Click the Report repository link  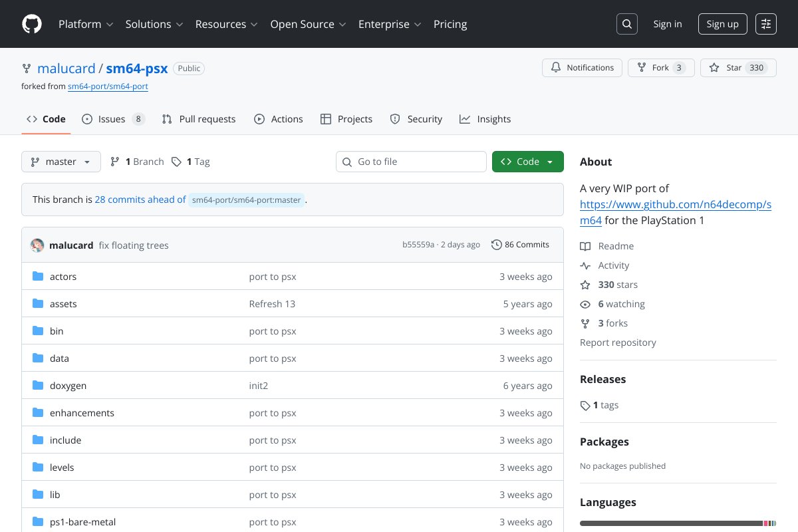[x=618, y=342]
